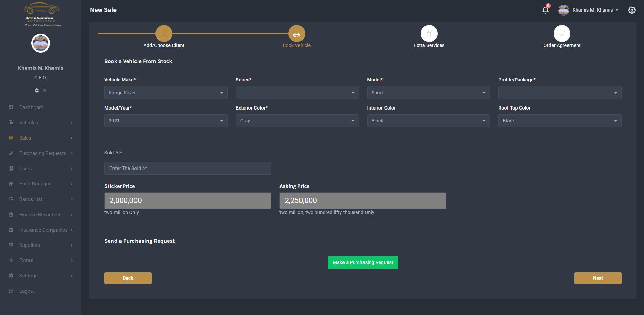Click the text 'two million Only'

tap(122, 212)
